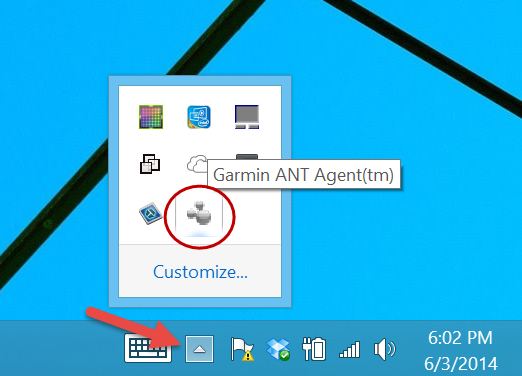Image resolution: width=522 pixels, height=376 pixels.
Task: Click the gray monitor display tray icon
Action: click(247, 117)
